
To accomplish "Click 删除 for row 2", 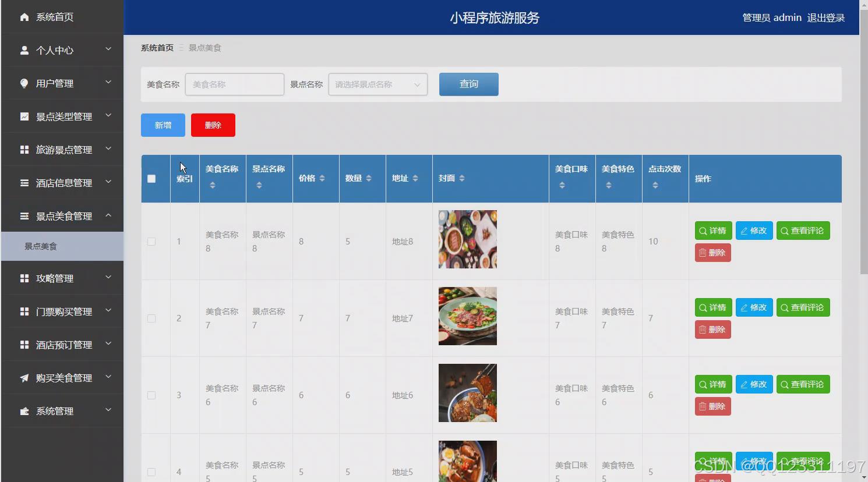I will (712, 329).
